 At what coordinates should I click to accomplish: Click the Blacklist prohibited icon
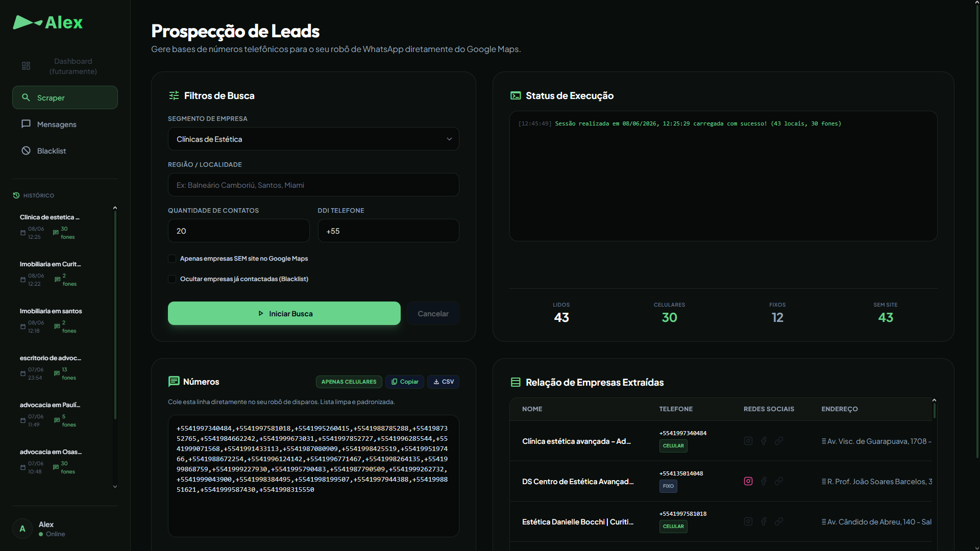coord(26,151)
